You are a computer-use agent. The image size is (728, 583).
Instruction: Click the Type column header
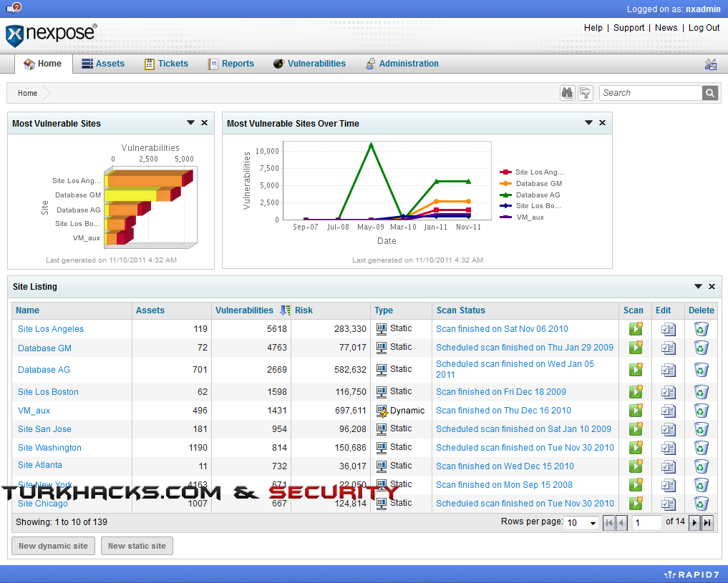click(x=384, y=310)
